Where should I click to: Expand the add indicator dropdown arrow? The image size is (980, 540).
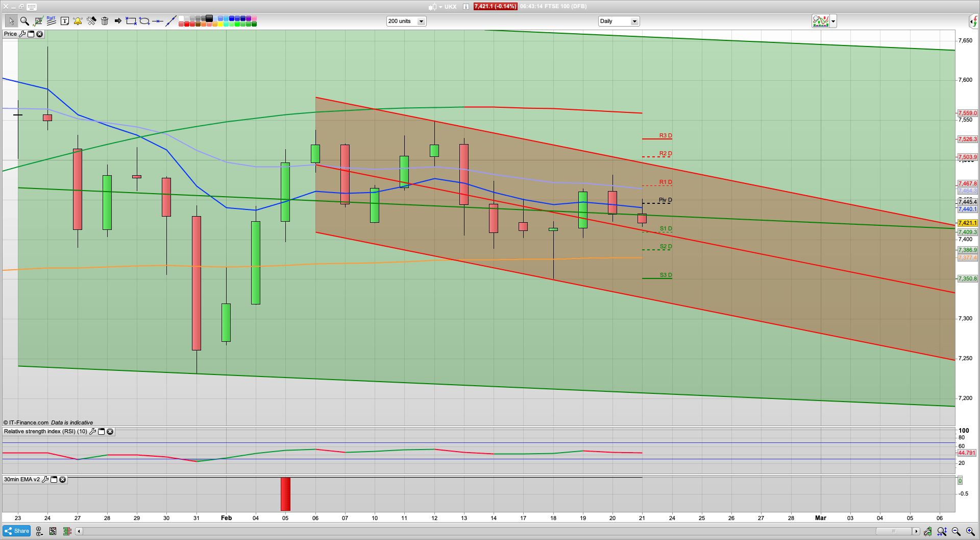[x=833, y=21]
